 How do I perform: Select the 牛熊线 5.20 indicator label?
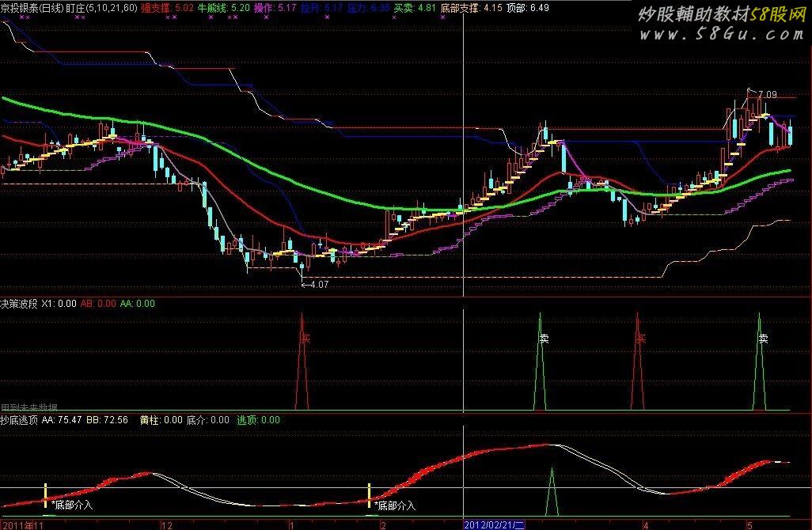click(224, 7)
